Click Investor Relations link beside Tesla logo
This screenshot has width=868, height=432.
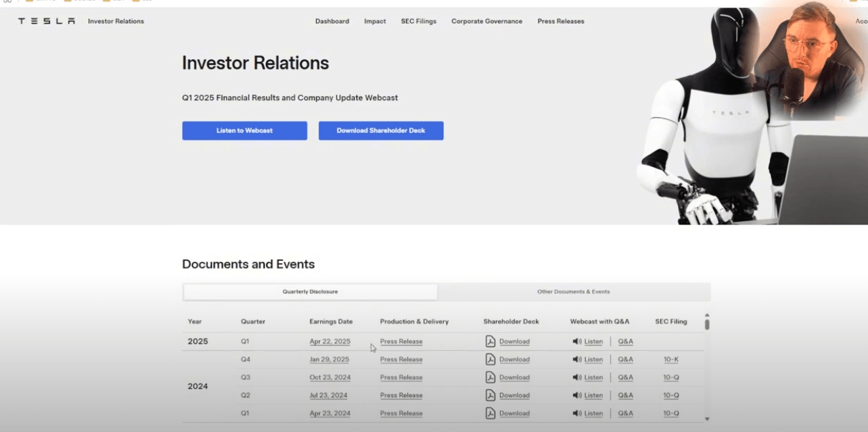pyautogui.click(x=116, y=21)
